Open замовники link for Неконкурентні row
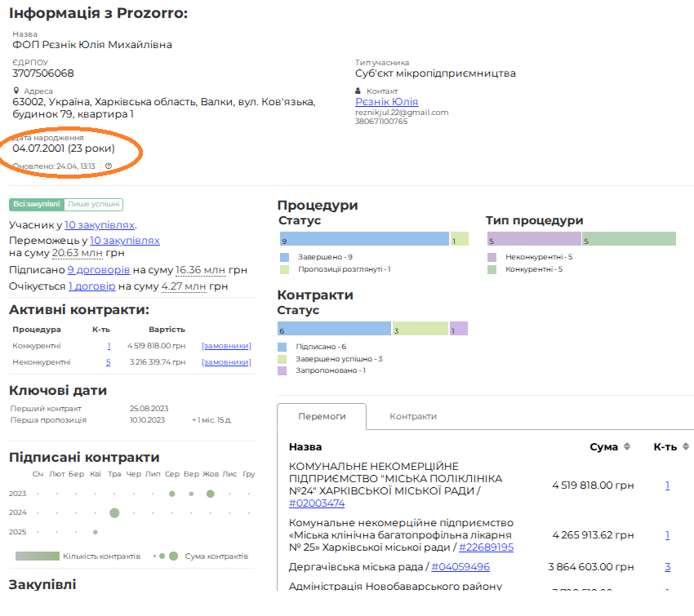The width and height of the screenshot is (694, 616). pos(226,362)
